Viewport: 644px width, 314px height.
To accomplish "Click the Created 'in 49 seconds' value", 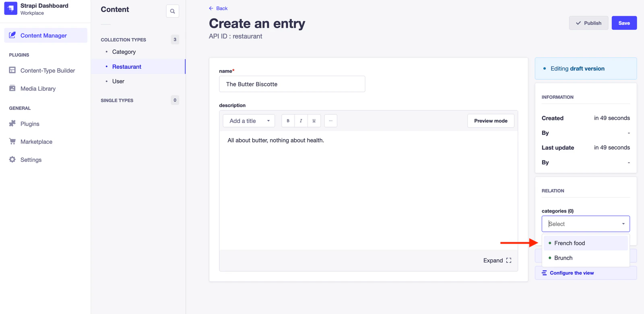I will [612, 118].
